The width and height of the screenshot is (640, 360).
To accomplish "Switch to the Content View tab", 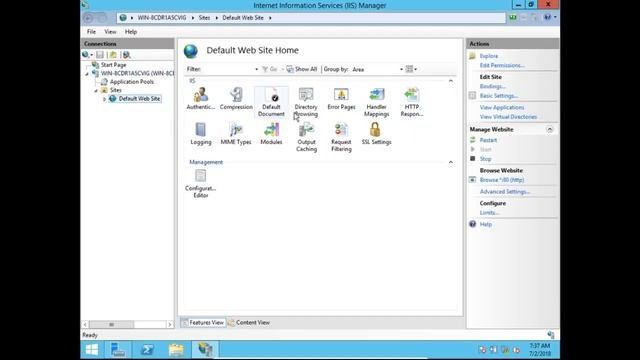I will tap(249, 322).
